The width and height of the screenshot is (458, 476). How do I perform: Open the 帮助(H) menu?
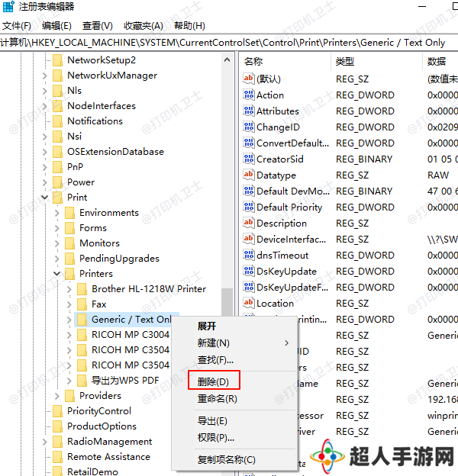(189, 26)
